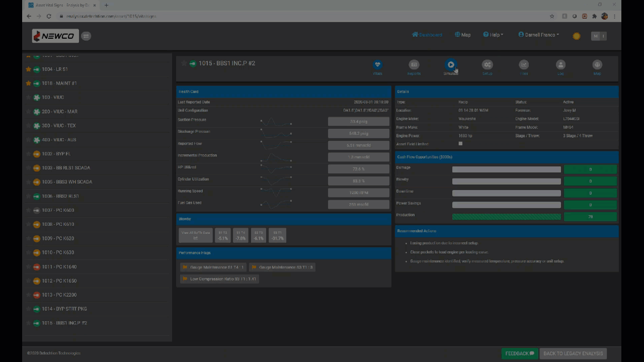Click flag icon on Gauge Maintenance S1 T4

tap(185, 267)
